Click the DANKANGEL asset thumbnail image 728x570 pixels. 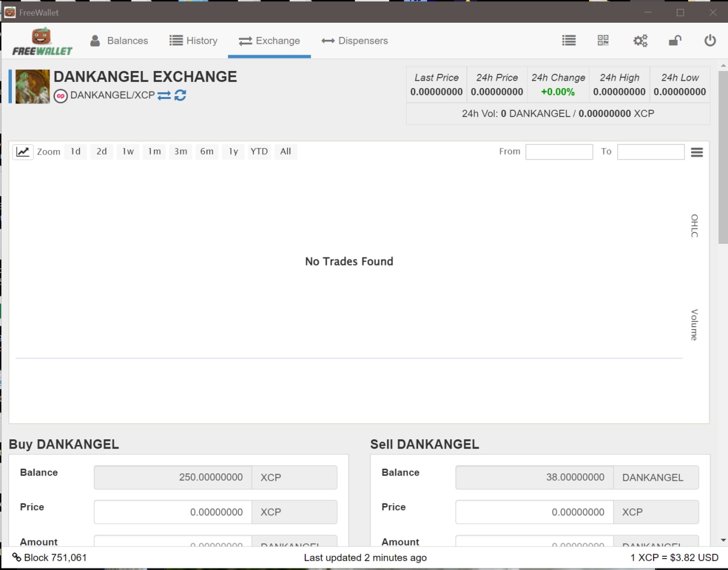(x=32, y=86)
